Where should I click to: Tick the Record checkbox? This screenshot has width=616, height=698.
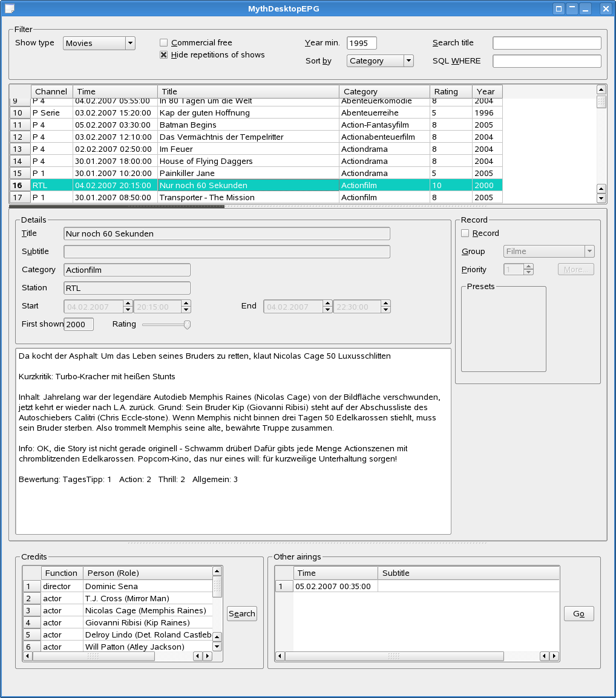tap(465, 233)
